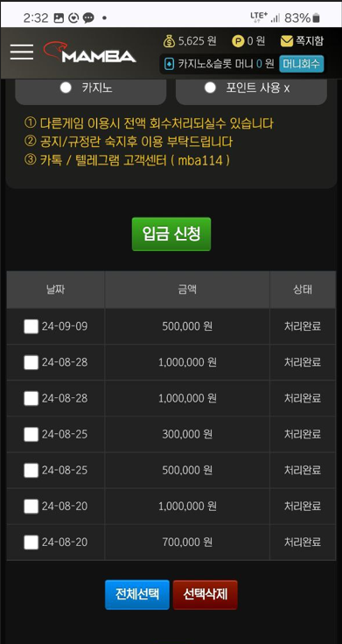The image size is (342, 644).
Task: Open the 쪽지함 envelope icon
Action: pyautogui.click(x=287, y=41)
